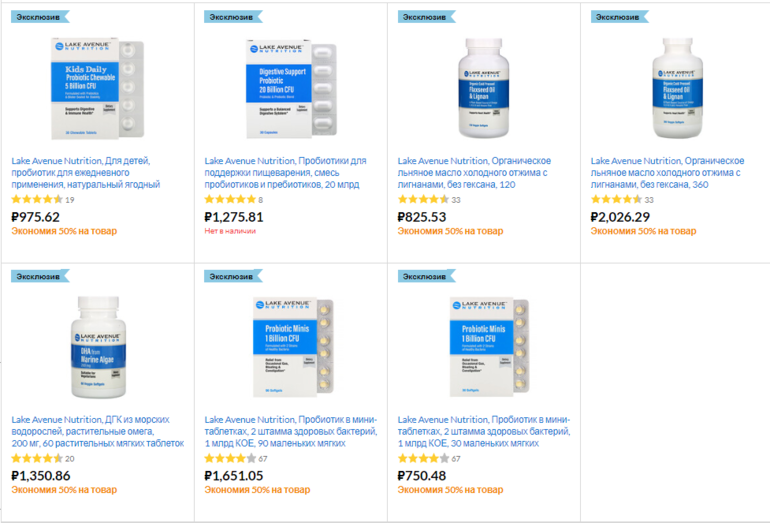Click star rating of the Kids Daily Probiotic

36,200
